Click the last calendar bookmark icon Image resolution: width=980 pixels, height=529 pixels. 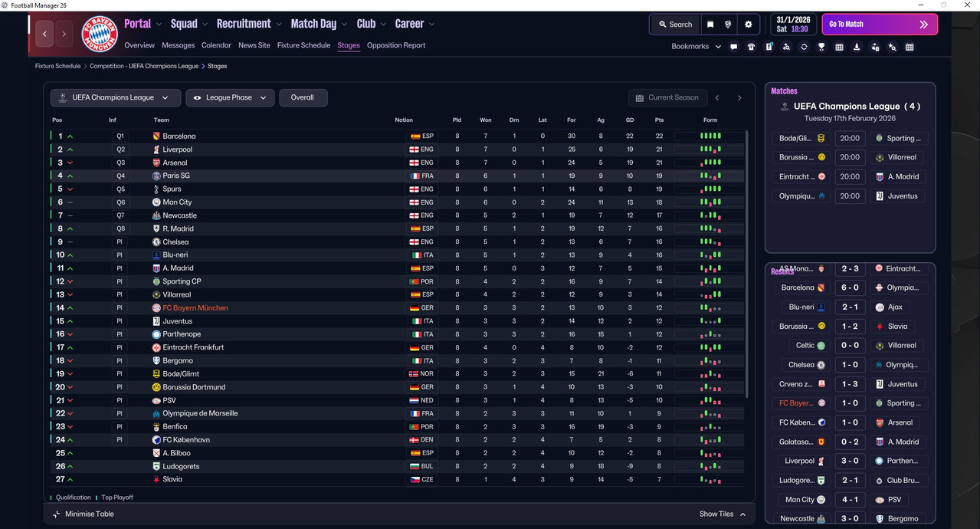tap(910, 47)
